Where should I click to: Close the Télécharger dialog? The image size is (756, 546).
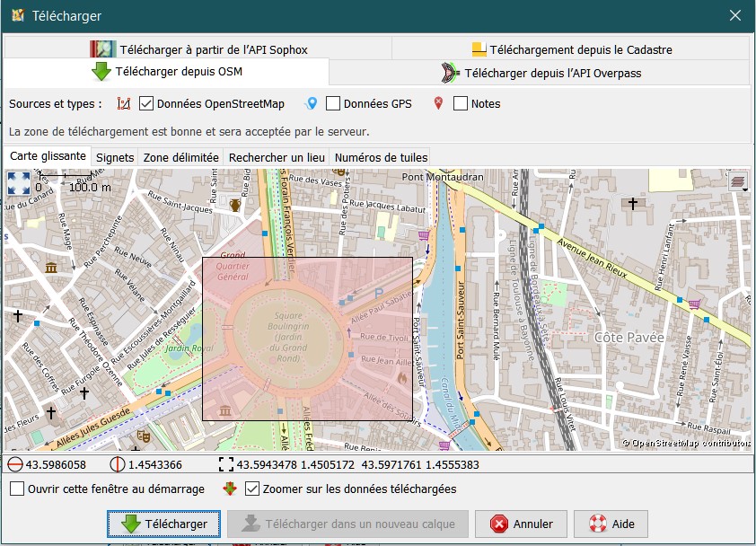pos(735,15)
